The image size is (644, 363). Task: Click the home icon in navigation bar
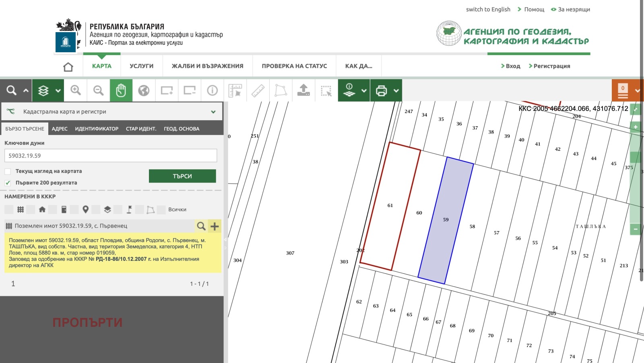(x=68, y=67)
